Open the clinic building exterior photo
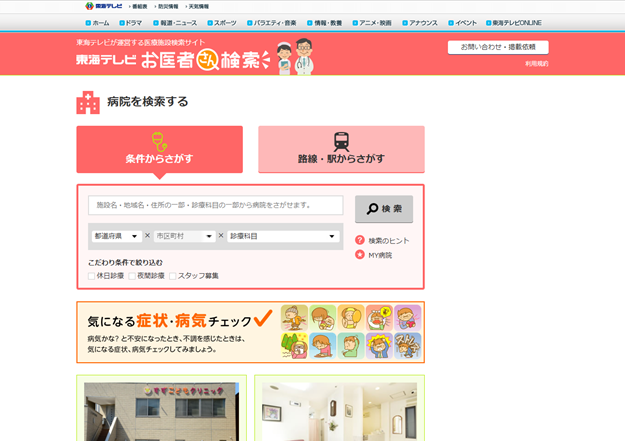The height and width of the screenshot is (441, 625). [x=161, y=412]
